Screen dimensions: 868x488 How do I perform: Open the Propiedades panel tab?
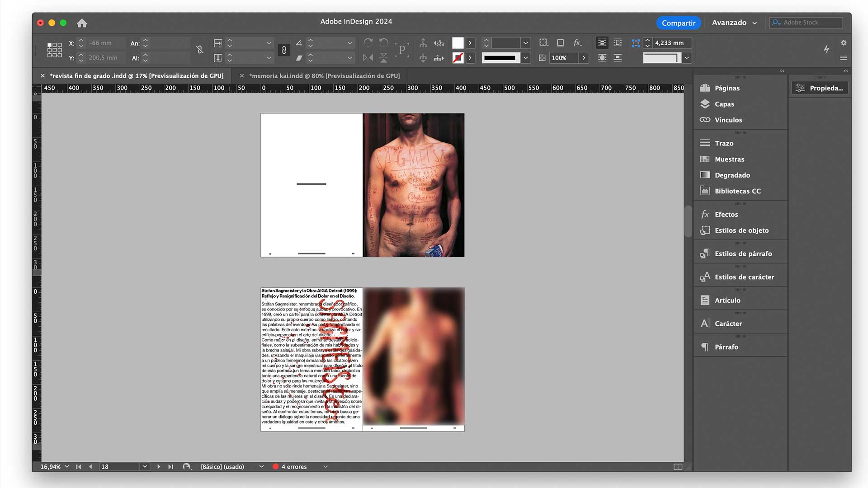pos(820,88)
